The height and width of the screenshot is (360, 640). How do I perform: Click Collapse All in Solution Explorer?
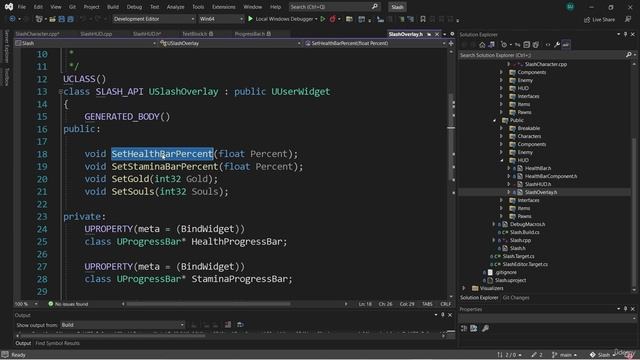[527, 44]
